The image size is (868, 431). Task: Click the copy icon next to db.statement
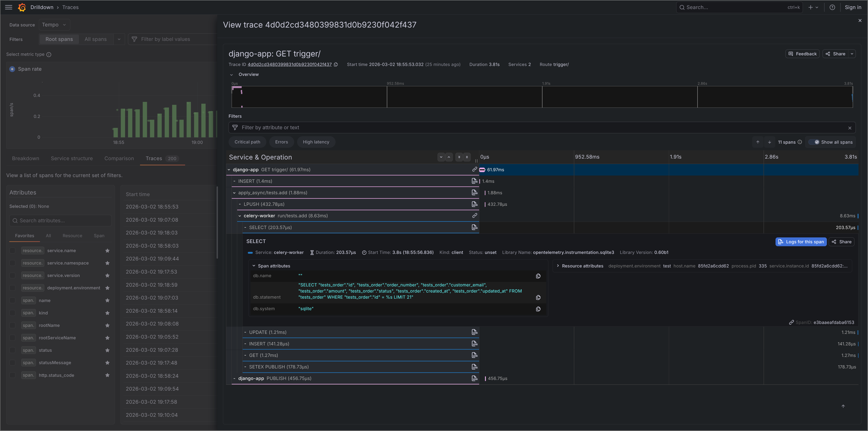tap(538, 297)
